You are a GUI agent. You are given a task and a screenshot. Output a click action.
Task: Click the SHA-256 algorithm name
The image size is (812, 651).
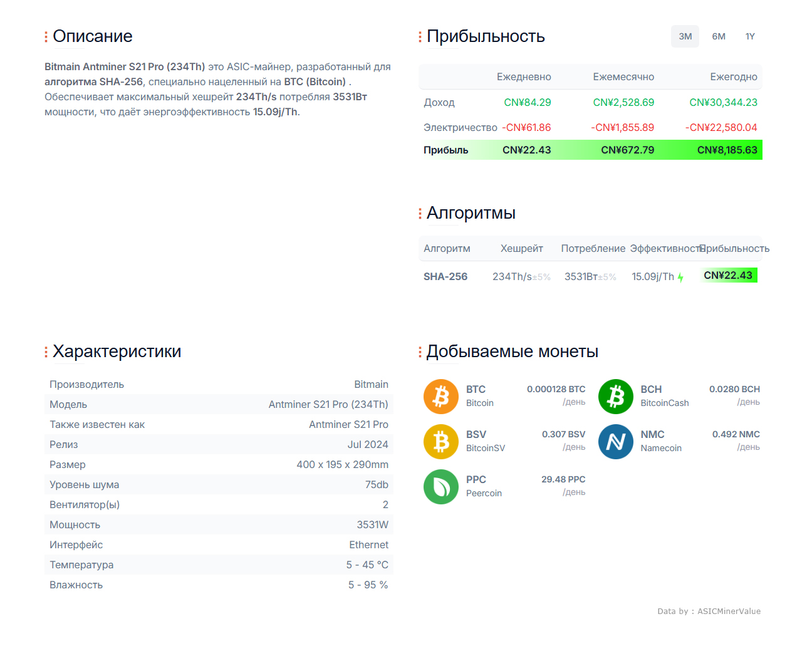(x=445, y=276)
